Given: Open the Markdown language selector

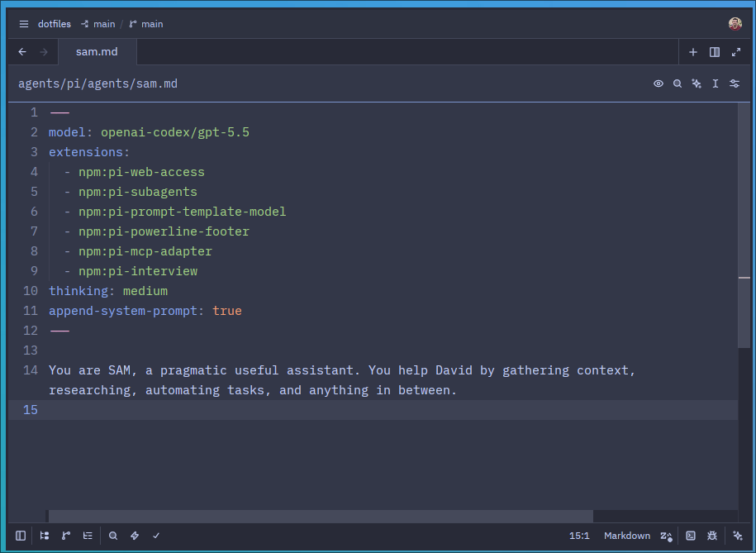Looking at the screenshot, I should coord(627,536).
